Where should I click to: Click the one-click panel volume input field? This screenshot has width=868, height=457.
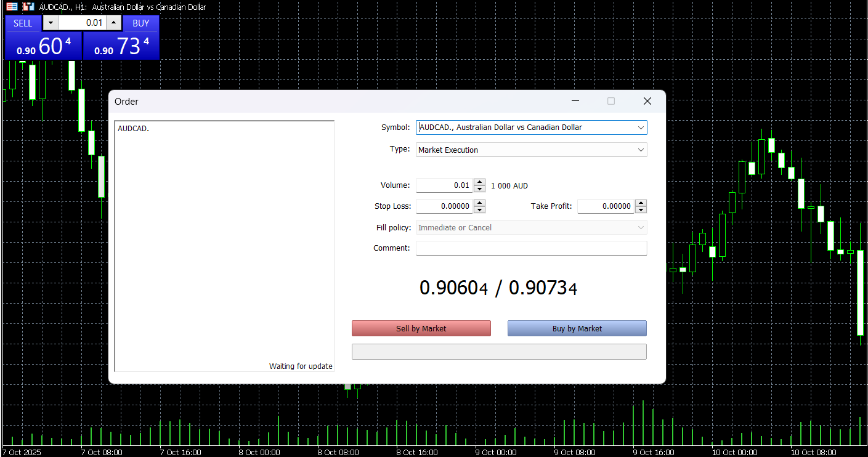(82, 23)
